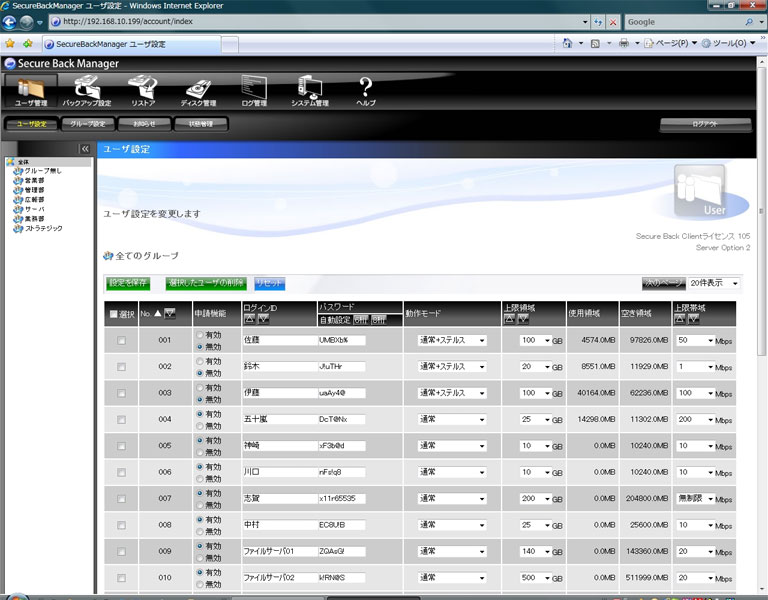Click the ヘルプ question mark icon
Viewport: 768px width, 600px height.
[366, 88]
